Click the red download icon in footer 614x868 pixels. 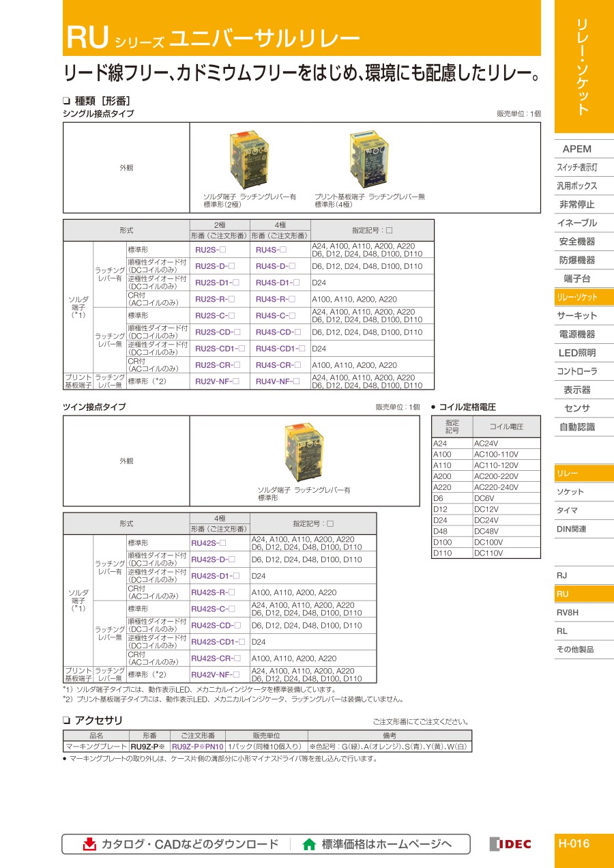click(x=89, y=844)
